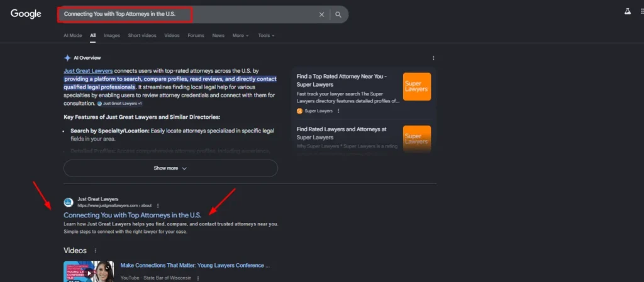The width and height of the screenshot is (644, 282).
Task: Open three-dot menu next to justgreatlawyers URL
Action: (158, 206)
